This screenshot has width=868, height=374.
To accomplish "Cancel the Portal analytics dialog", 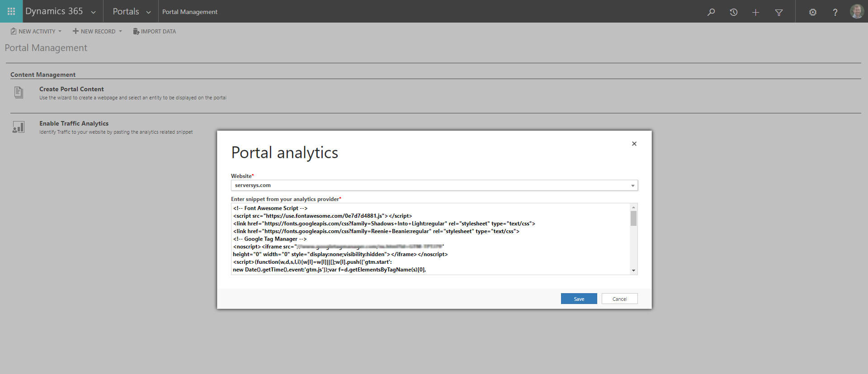I will coord(619,299).
